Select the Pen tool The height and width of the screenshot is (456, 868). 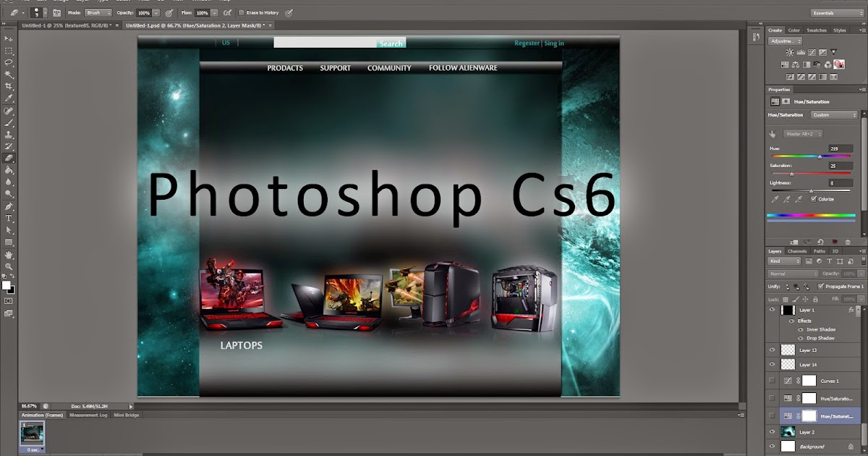click(x=9, y=206)
